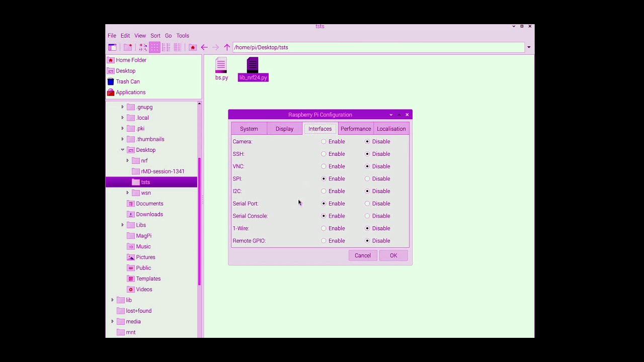
Task: Switch to the Localisation tab
Action: click(x=391, y=129)
